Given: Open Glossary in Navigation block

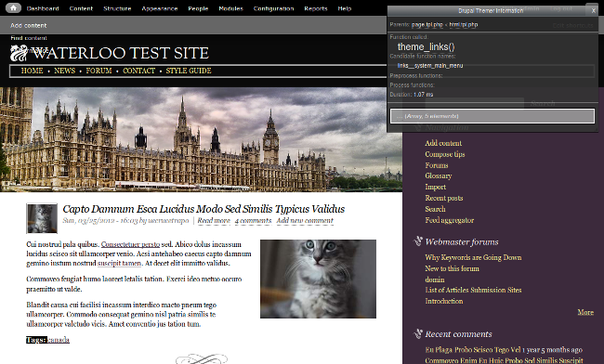Looking at the screenshot, I should [439, 175].
